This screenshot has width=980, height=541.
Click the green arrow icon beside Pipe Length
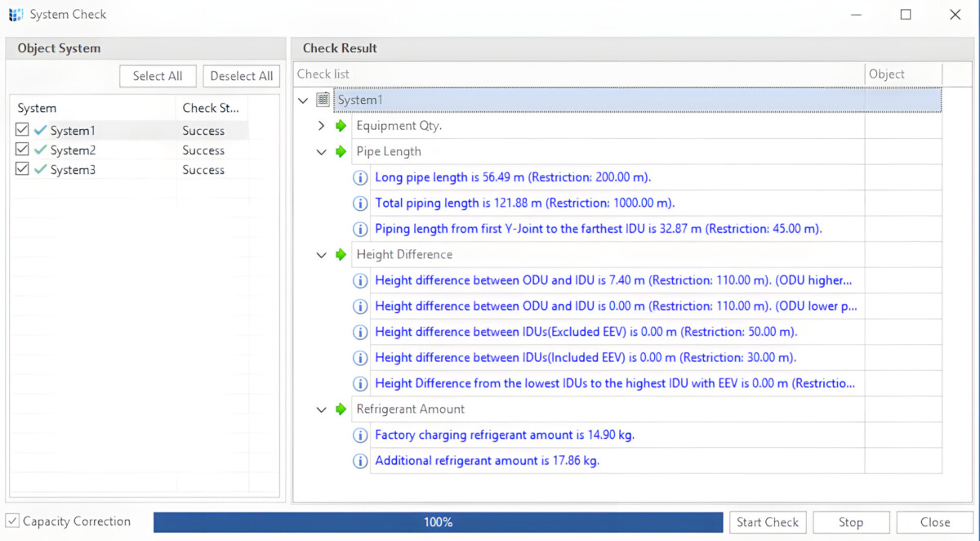click(341, 152)
